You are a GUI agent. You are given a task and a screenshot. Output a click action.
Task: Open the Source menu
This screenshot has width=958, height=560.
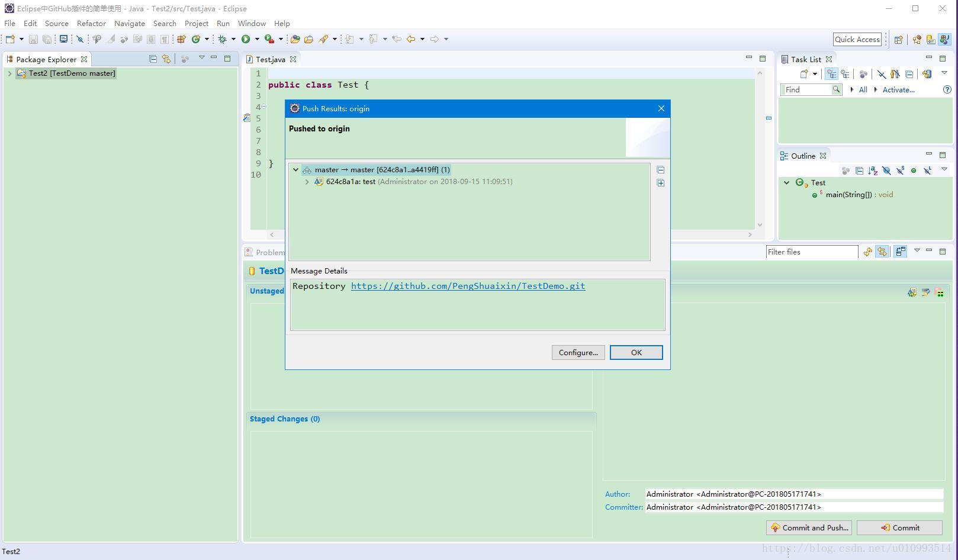(x=57, y=24)
